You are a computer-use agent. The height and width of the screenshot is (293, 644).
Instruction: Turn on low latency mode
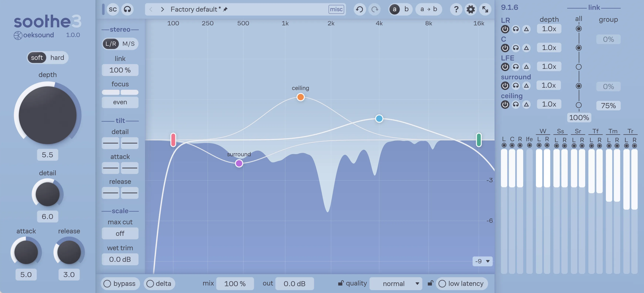461,284
